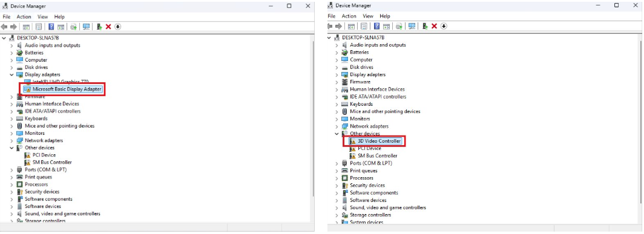The image size is (644, 234).
Task: Expand Firmware in right window
Action: tap(337, 82)
